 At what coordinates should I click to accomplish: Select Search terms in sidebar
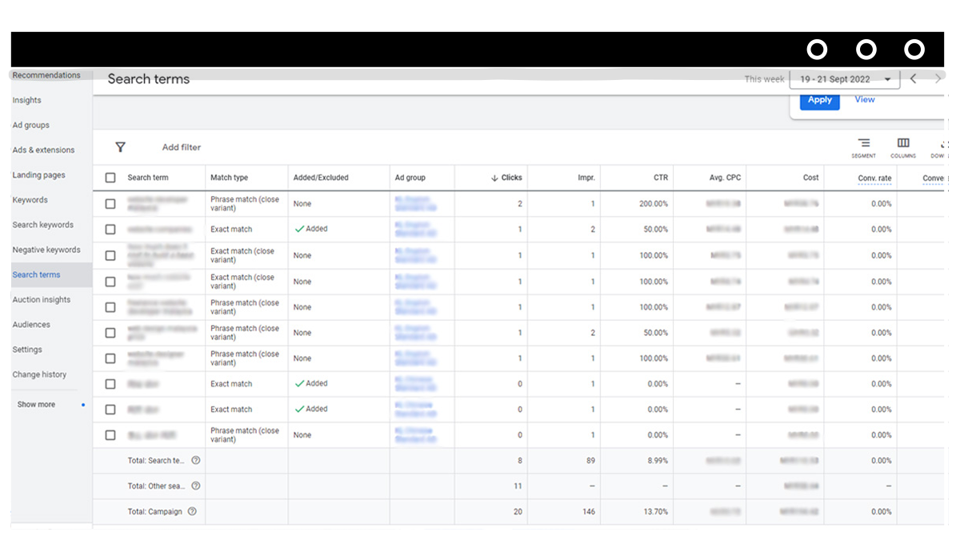[36, 274]
